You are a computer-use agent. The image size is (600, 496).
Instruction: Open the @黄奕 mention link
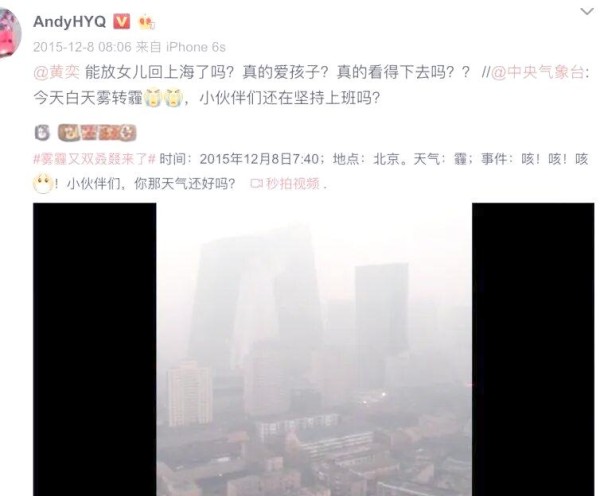tap(57, 72)
